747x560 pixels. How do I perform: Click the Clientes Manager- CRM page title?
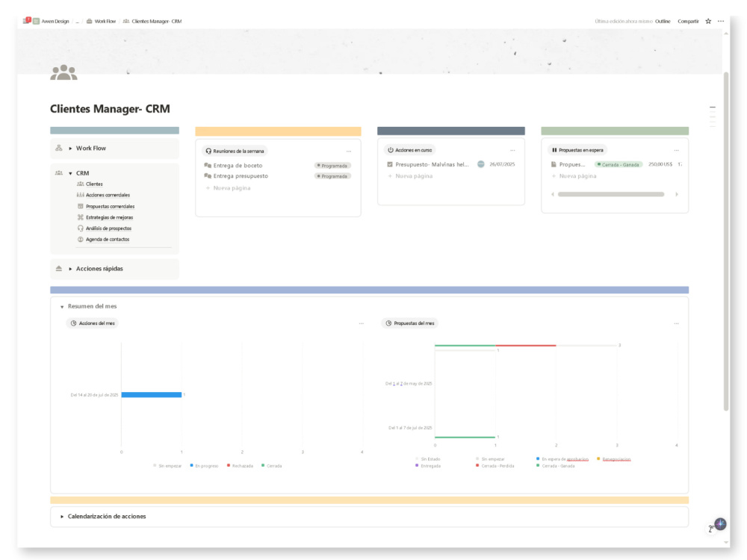tap(110, 109)
